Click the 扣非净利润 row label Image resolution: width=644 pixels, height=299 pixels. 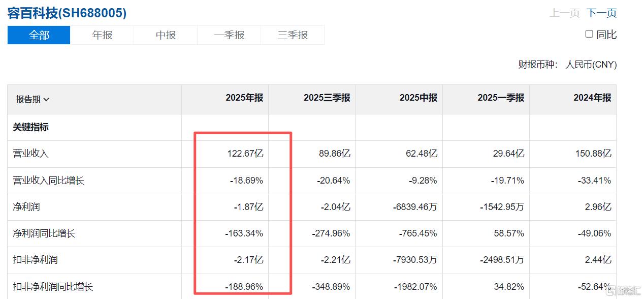(36, 260)
